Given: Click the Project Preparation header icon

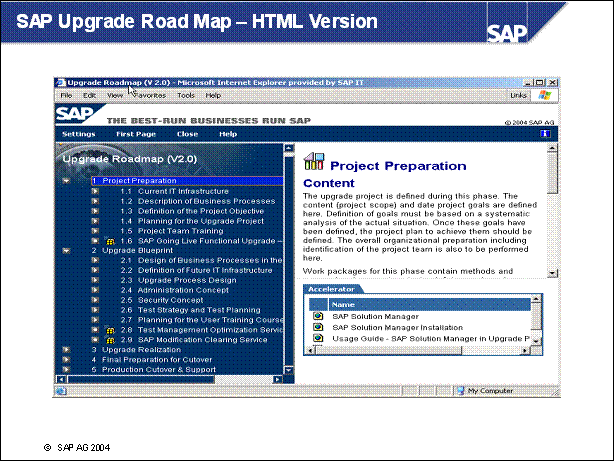Looking at the screenshot, I should pos(313,163).
